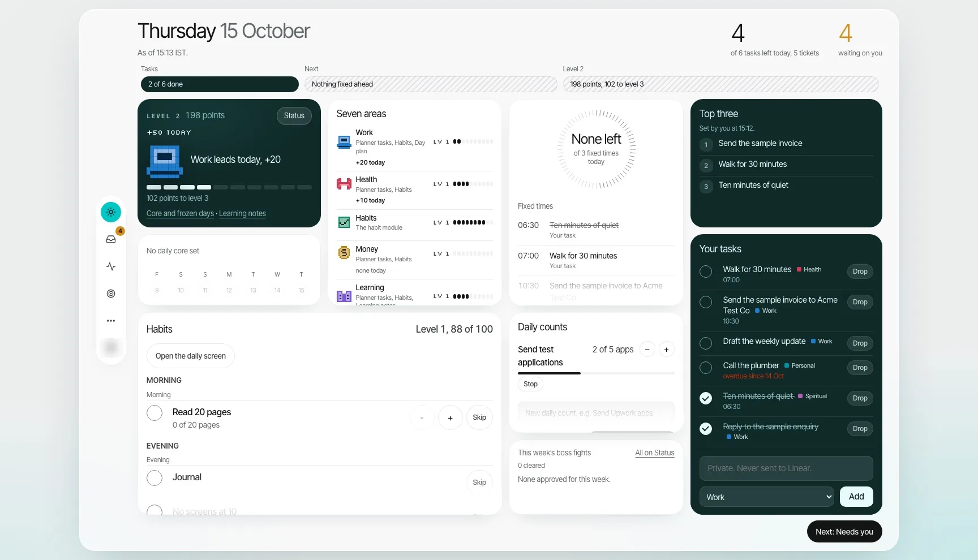The width and height of the screenshot is (978, 560).
Task: Skip the Journal habit
Action: [x=479, y=483]
